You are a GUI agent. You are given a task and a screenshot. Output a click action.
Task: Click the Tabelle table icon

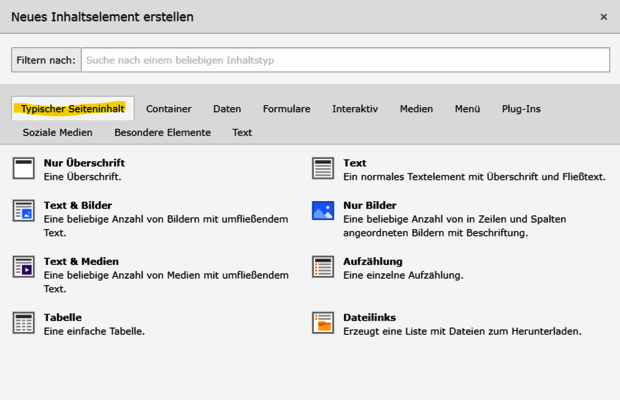pos(23,322)
